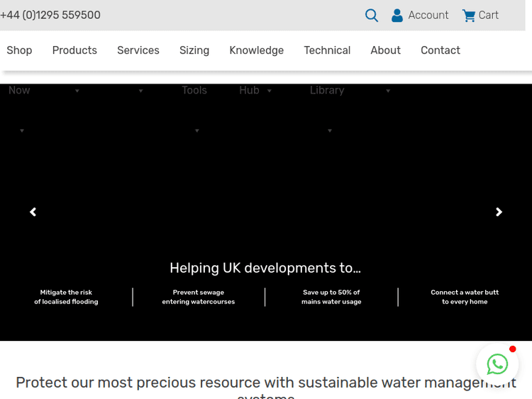Viewport: 532px width, 399px height.
Task: Open the Products menu
Action: click(74, 50)
